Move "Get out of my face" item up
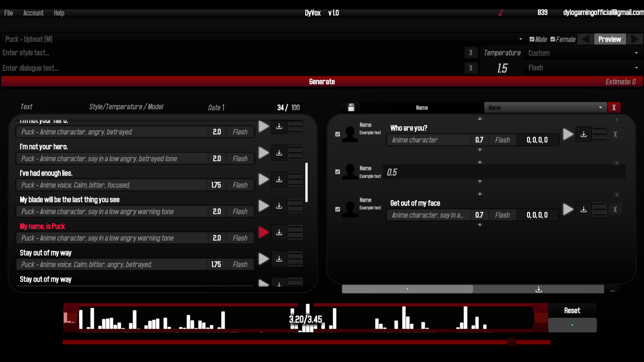 point(480,194)
